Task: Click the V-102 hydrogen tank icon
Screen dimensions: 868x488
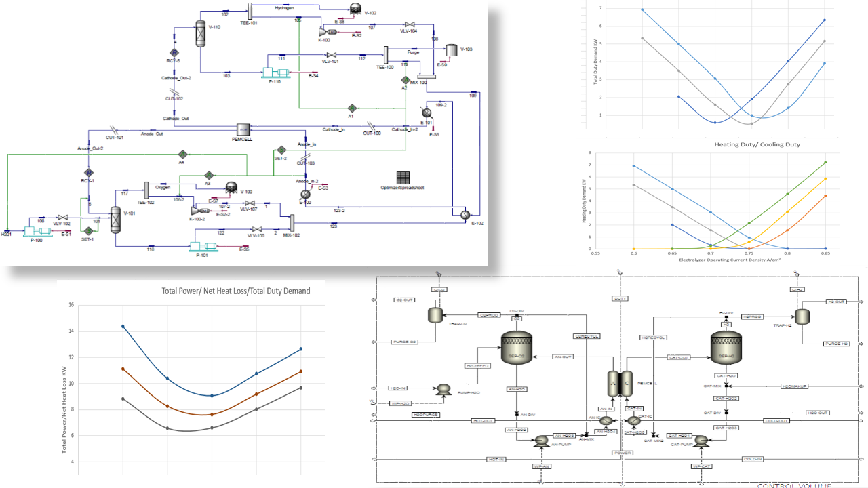Action: (x=355, y=8)
